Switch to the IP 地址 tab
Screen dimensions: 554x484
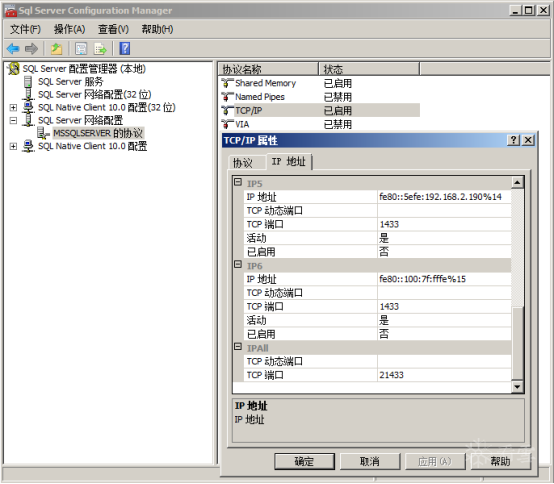pyautogui.click(x=289, y=162)
